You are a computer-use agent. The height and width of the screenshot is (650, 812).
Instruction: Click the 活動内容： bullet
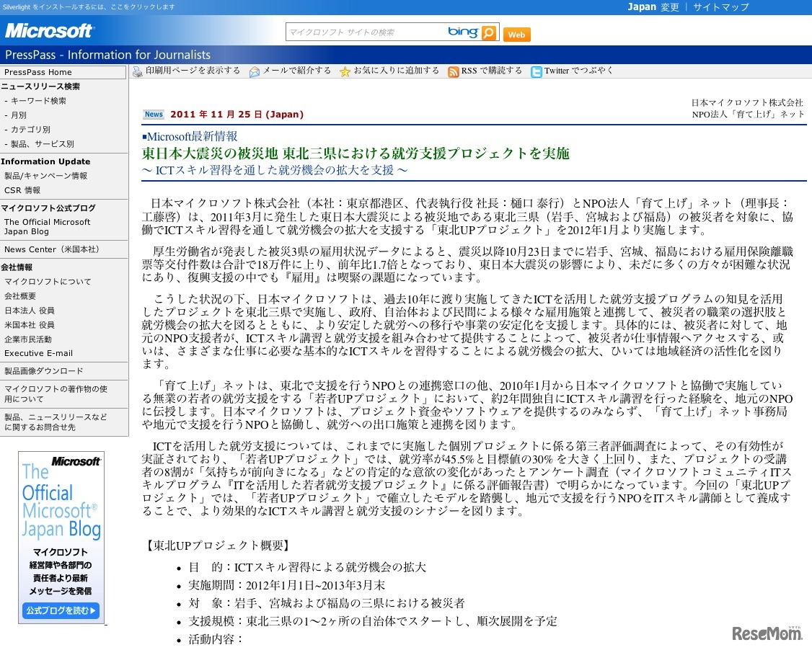tap(216, 639)
